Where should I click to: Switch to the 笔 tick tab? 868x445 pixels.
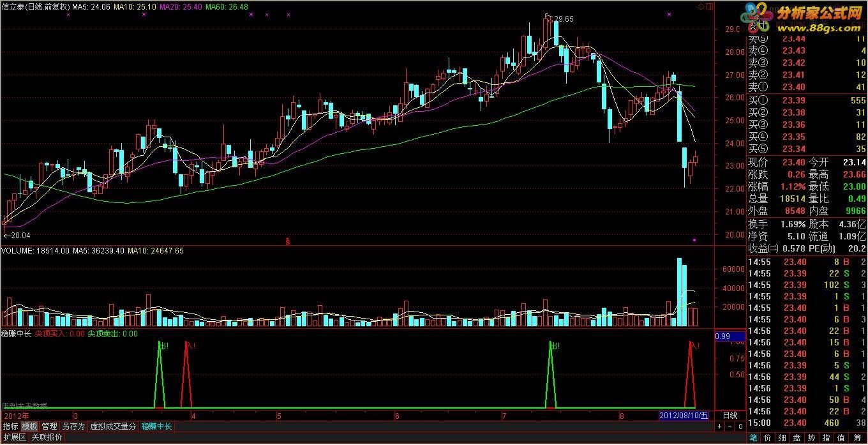point(753,438)
